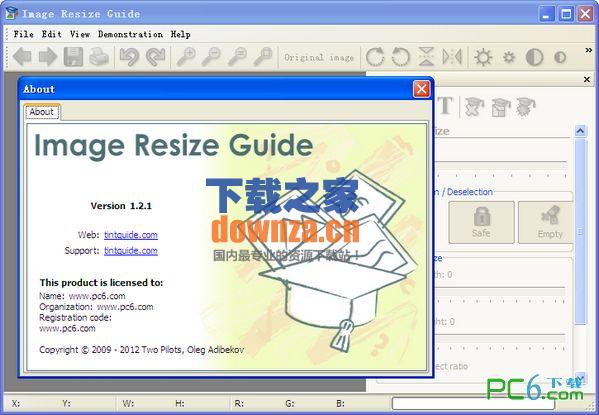Image resolution: width=599 pixels, height=415 pixels.
Task: Open the Demonstration menu
Action: 130,34
